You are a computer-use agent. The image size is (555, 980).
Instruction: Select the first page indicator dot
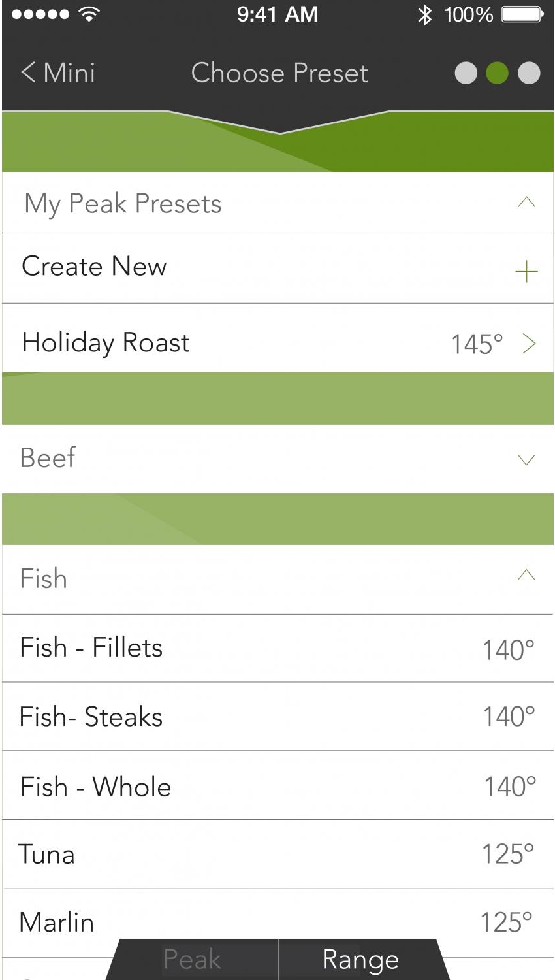tap(466, 73)
